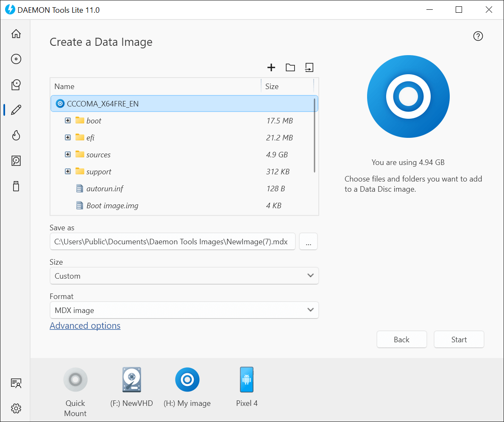Screen dimensions: 504x422
Task: Open the USB stick sidebar icon
Action: 16,186
